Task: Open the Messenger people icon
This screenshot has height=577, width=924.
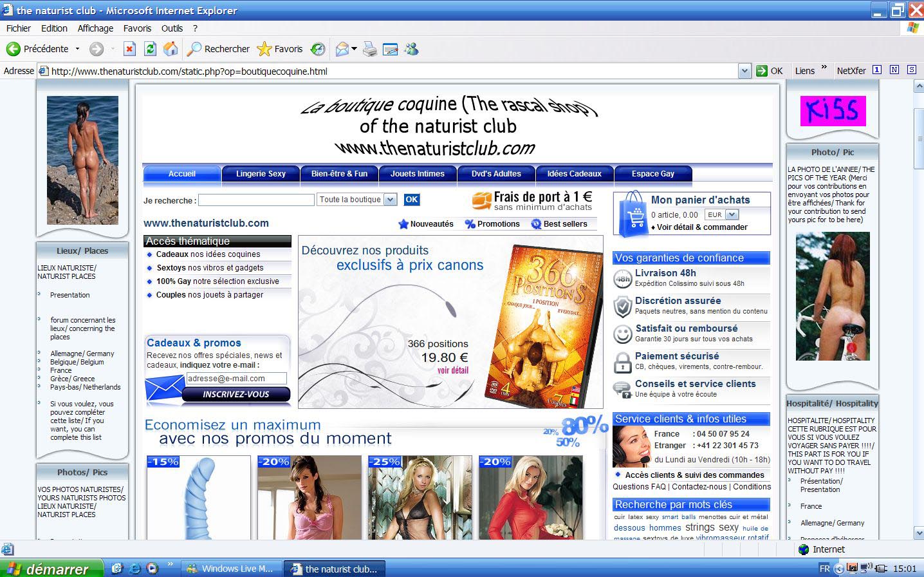Action: 412,49
